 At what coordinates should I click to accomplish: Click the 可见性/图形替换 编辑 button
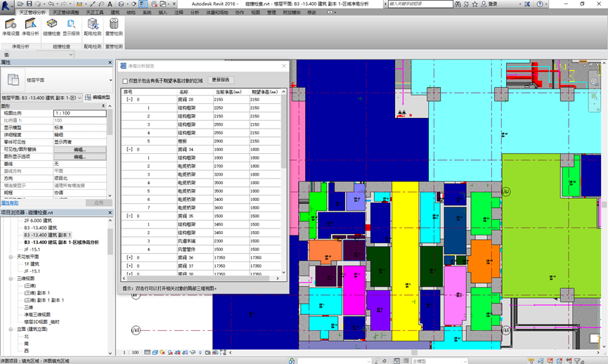click(x=80, y=150)
